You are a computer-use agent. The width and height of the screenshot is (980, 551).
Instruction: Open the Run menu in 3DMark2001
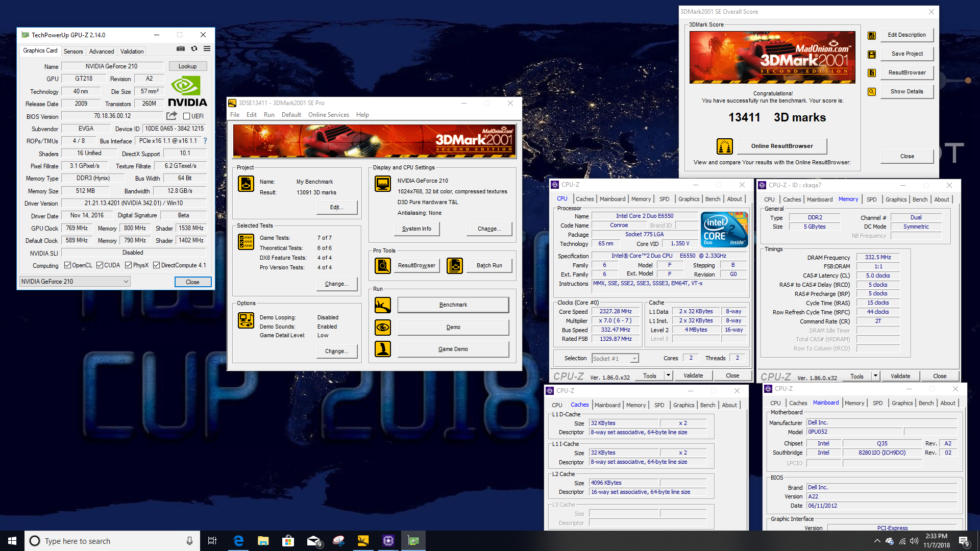(x=269, y=115)
